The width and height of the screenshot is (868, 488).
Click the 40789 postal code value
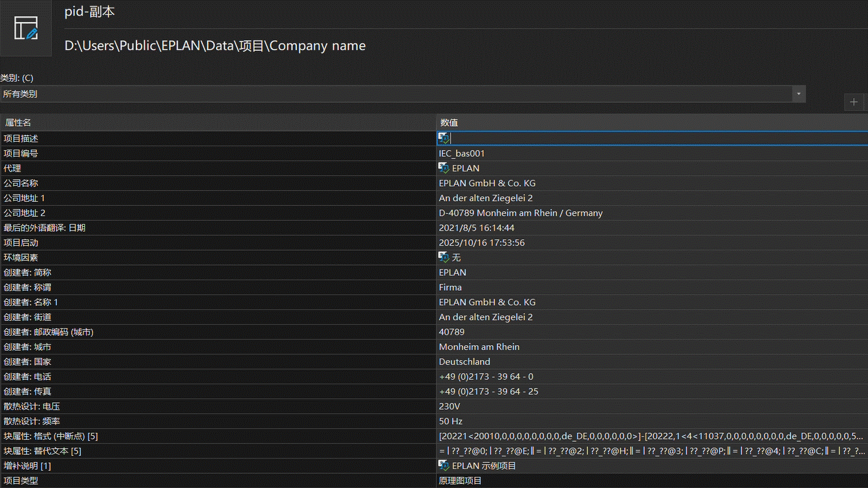click(451, 332)
